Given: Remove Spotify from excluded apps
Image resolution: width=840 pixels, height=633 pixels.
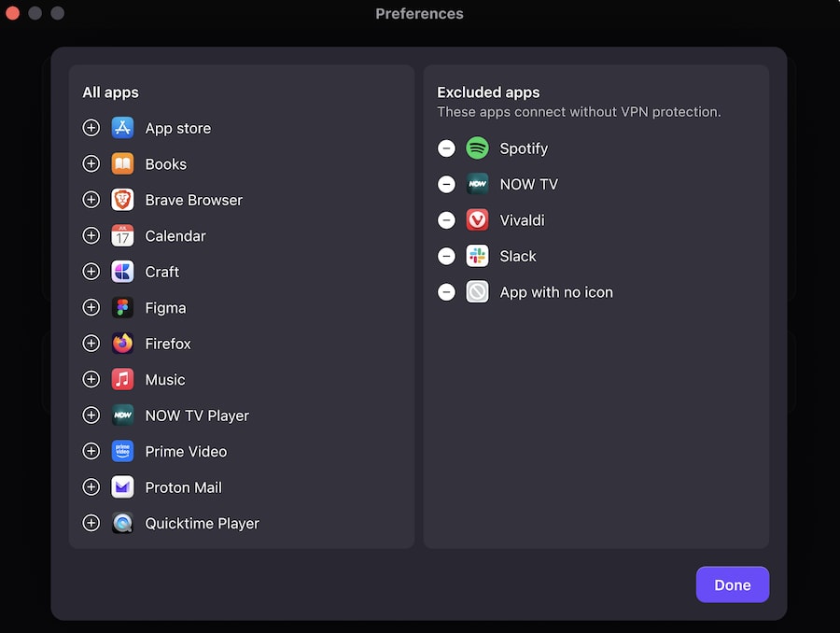Looking at the screenshot, I should click(x=446, y=148).
